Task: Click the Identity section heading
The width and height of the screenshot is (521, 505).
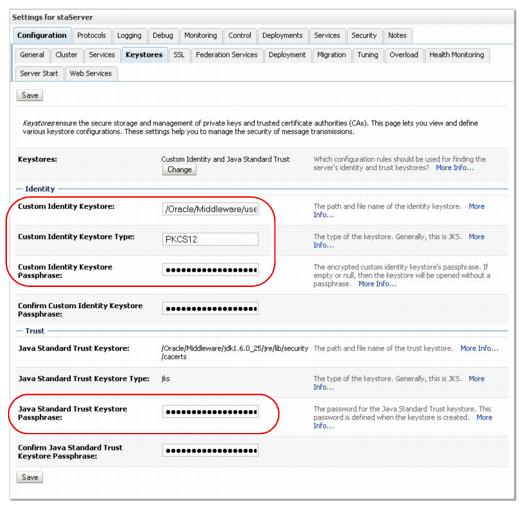Action: (x=40, y=189)
